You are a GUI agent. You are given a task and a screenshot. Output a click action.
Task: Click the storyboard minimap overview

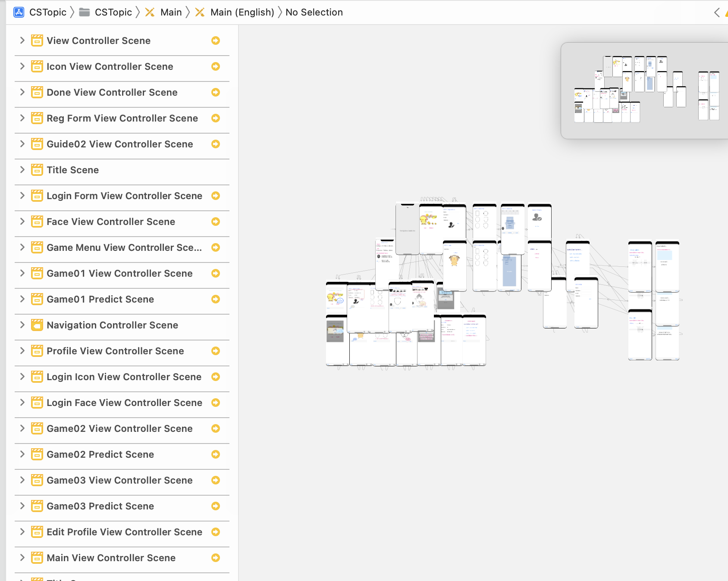click(x=644, y=91)
